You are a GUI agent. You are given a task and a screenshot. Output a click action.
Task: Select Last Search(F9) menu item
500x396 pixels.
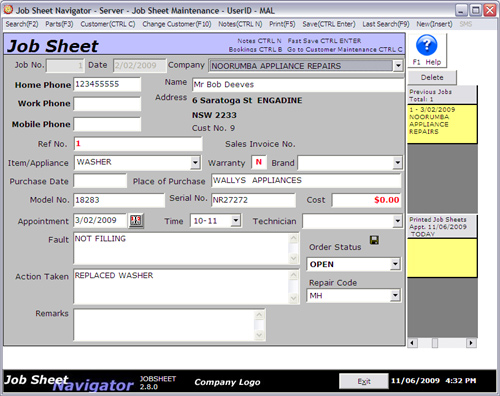386,24
